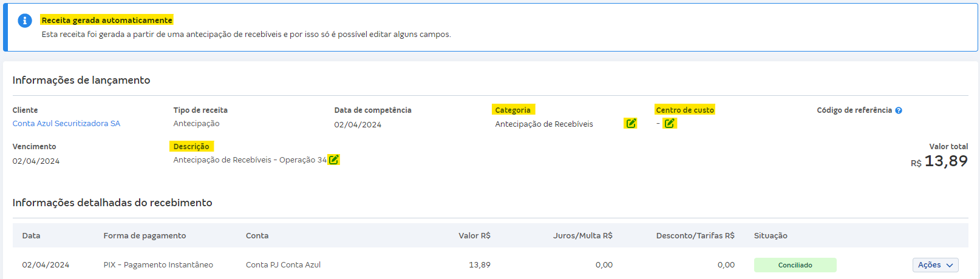This screenshot has width=980, height=279.
Task: Click the Conciliado status badge
Action: [x=795, y=265]
